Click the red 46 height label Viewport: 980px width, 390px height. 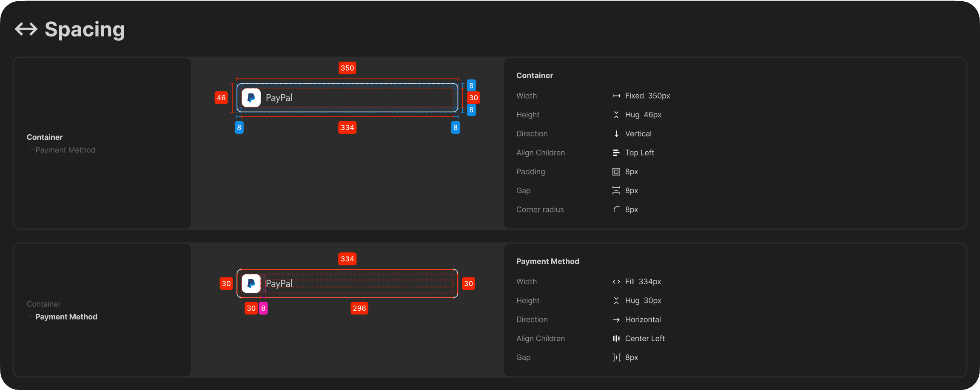pos(221,98)
